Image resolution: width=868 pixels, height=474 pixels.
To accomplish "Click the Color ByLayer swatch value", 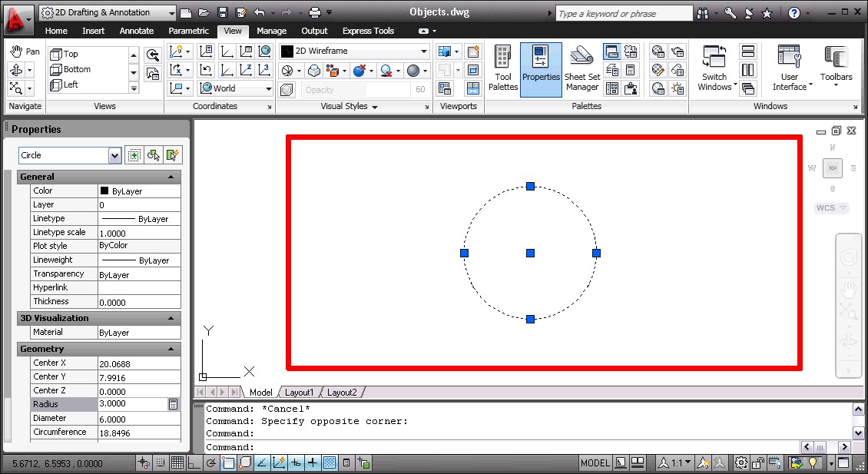I will coord(139,191).
